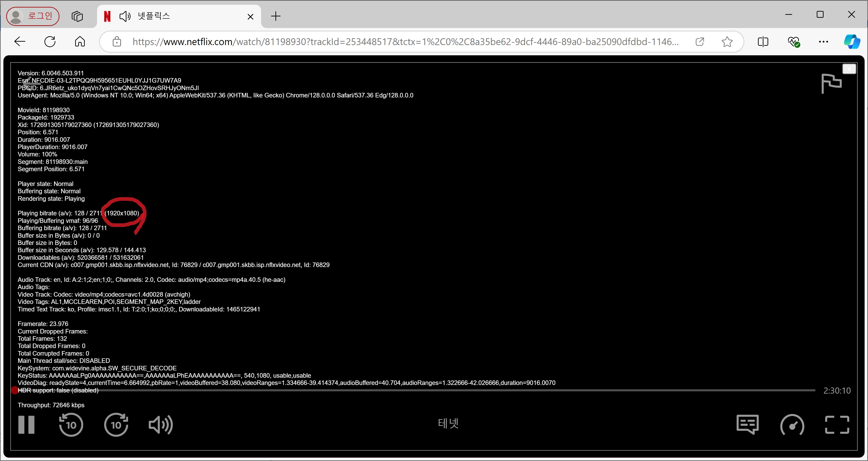Click the Audio Track: en line
Screen dimensions: 868x461
click(151, 280)
